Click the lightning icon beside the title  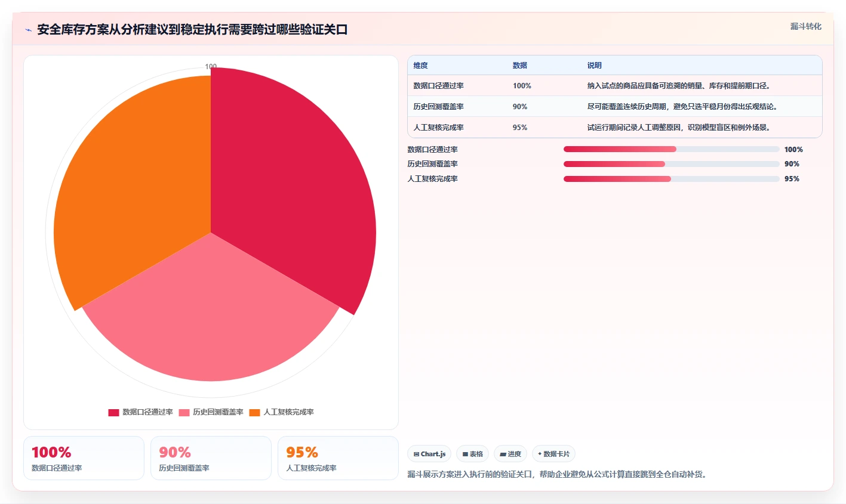click(28, 30)
